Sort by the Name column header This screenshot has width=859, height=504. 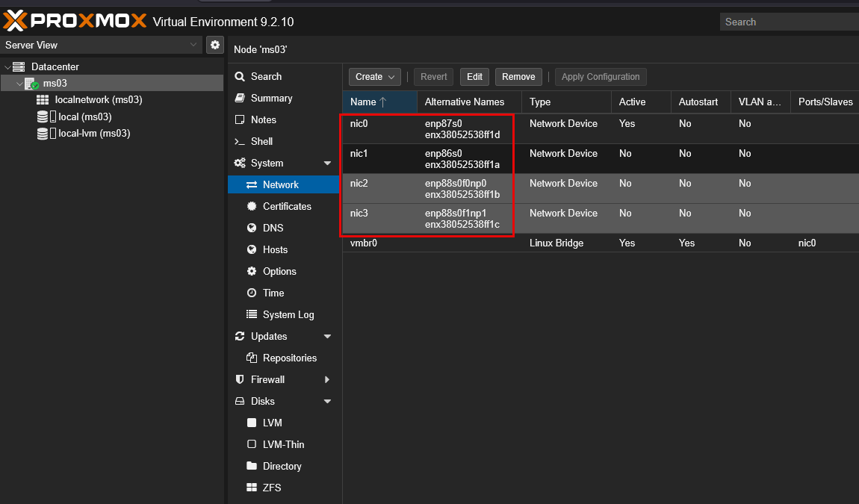(x=379, y=102)
